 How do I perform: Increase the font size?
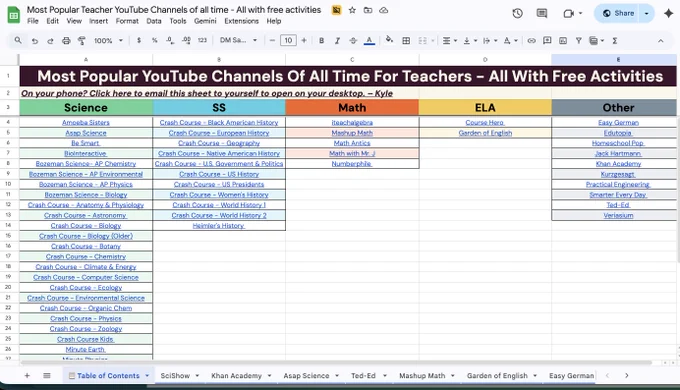[304, 40]
